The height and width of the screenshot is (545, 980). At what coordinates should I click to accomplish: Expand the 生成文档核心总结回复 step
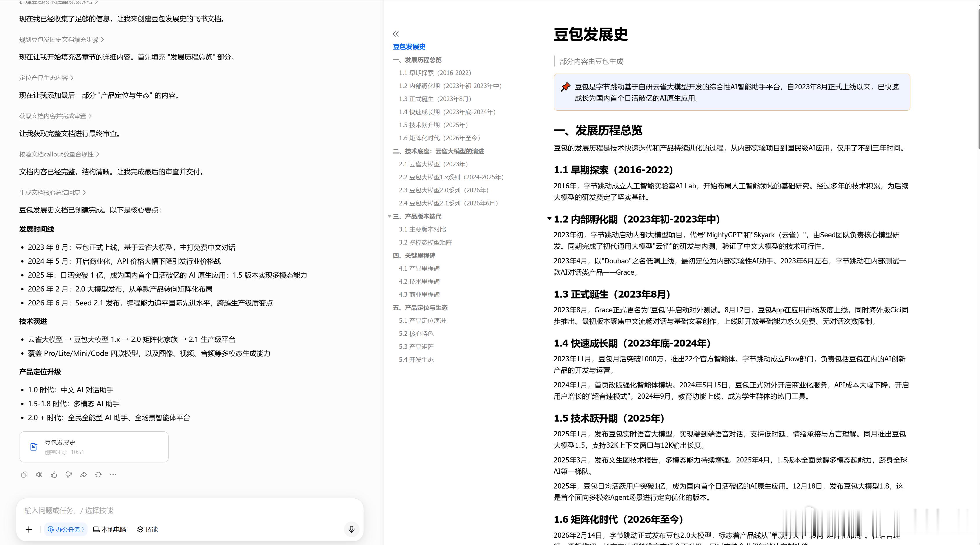pyautogui.click(x=52, y=192)
